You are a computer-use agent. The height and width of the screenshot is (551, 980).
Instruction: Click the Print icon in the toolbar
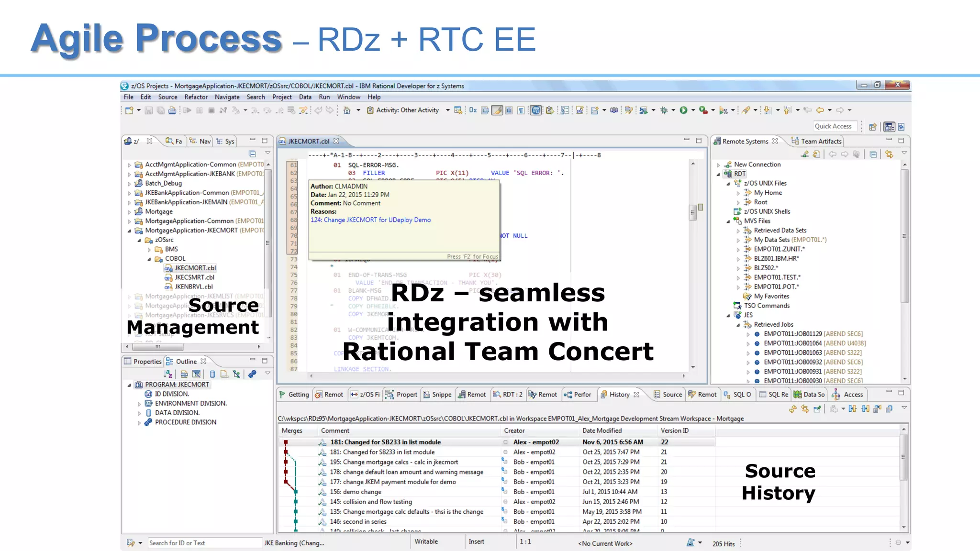(172, 110)
